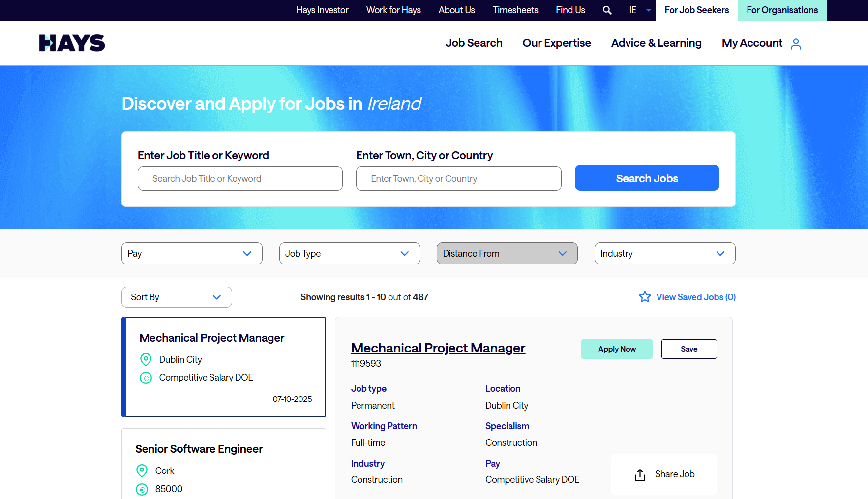Open the Sort By dropdown
868x499 pixels.
pos(177,297)
